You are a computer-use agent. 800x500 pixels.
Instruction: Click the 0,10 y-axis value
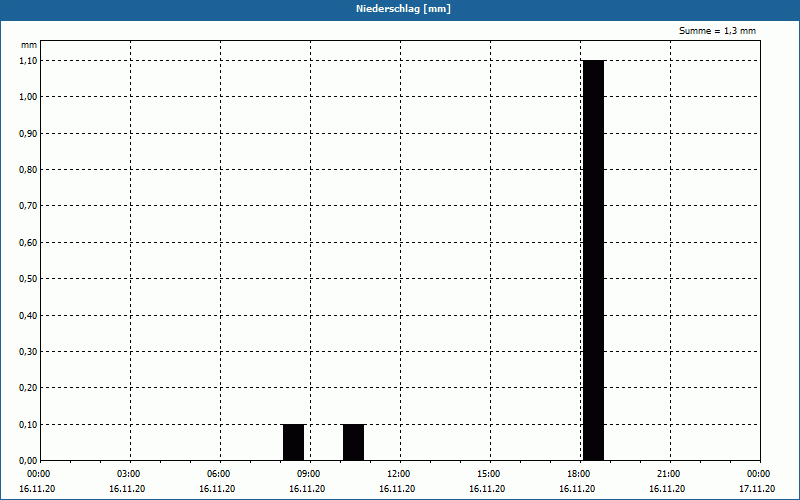28,425
